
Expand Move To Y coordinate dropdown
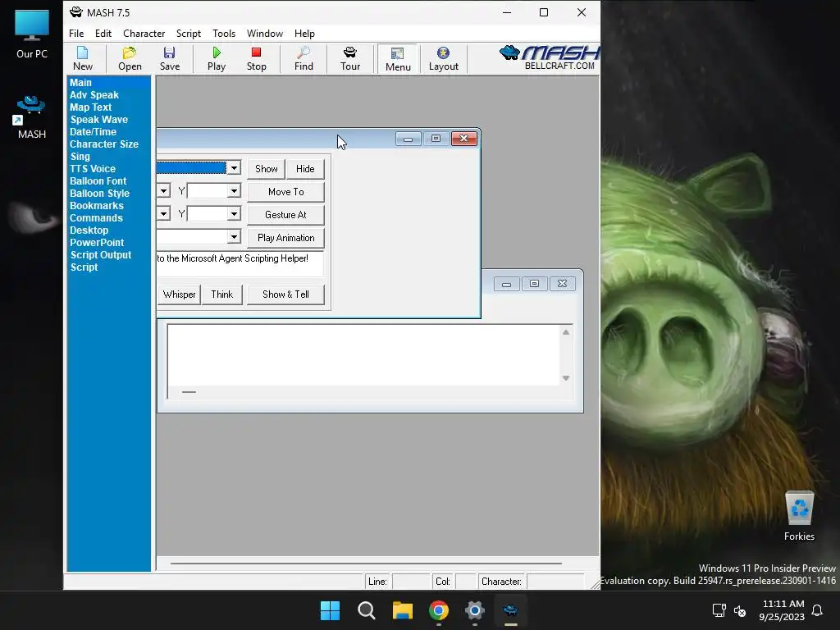pos(234,190)
